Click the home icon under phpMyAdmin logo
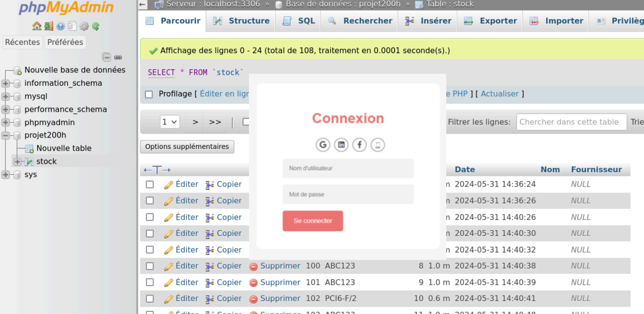Image resolution: width=644 pixels, height=314 pixels. pos(37,26)
